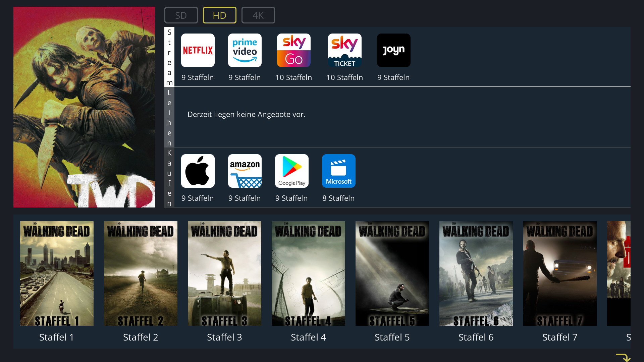
Task: Select Microsoft store purchase icon
Action: pyautogui.click(x=338, y=171)
